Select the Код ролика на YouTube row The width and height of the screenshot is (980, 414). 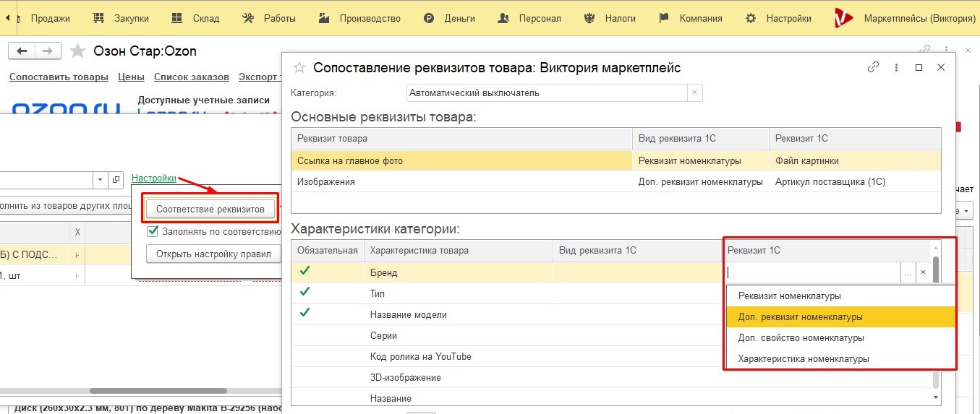[x=507, y=356]
